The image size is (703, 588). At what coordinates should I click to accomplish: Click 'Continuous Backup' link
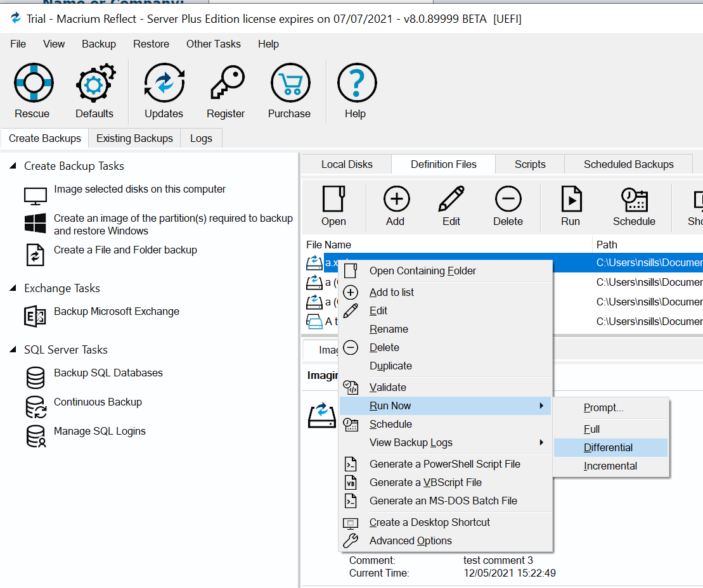98,402
